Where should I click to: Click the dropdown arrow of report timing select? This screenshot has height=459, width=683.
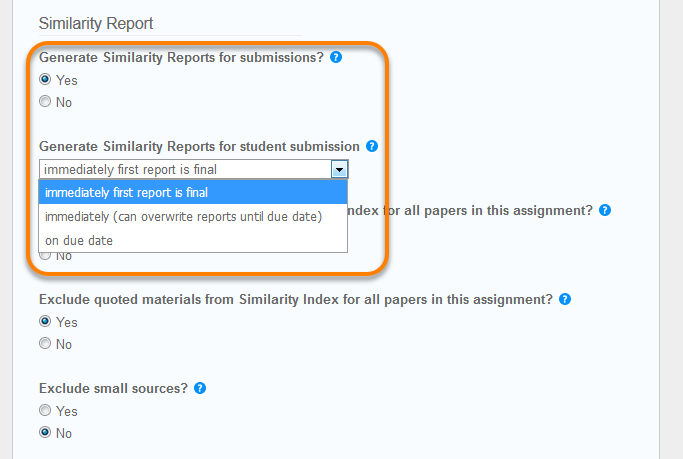pyautogui.click(x=339, y=170)
